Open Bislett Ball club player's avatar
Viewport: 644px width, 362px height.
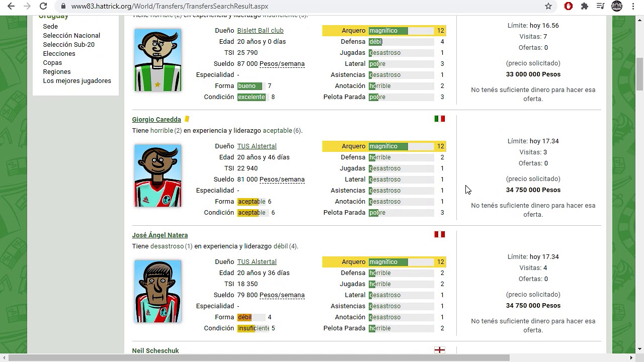(x=158, y=60)
